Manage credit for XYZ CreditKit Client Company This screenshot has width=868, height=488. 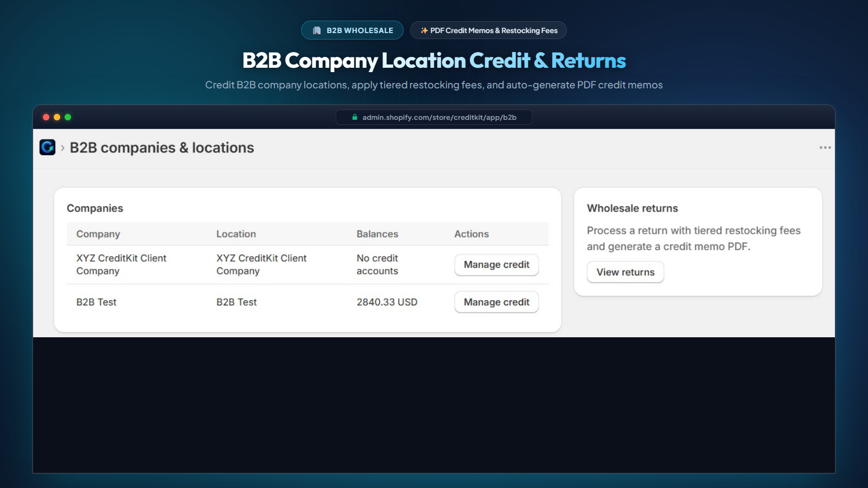click(x=496, y=265)
